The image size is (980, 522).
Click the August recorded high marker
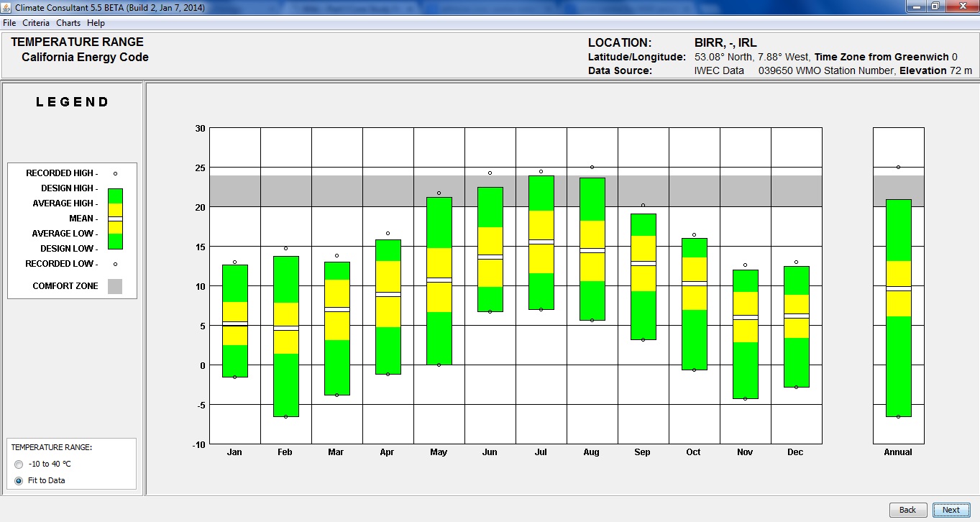click(592, 167)
